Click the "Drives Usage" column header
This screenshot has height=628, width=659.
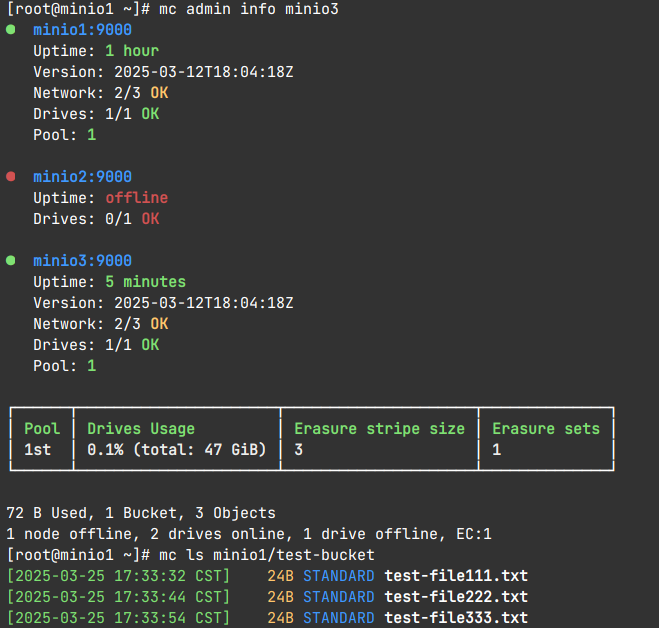pyautogui.click(x=141, y=429)
